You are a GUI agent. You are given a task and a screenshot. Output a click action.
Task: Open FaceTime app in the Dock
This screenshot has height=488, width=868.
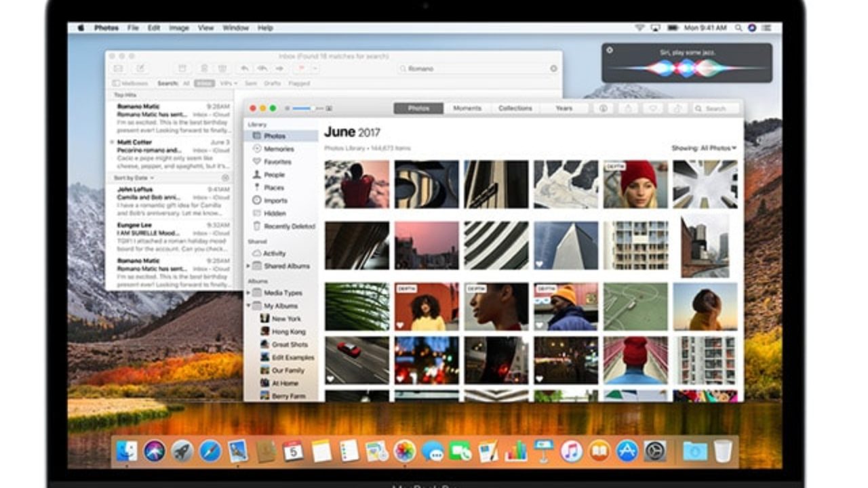[460, 451]
